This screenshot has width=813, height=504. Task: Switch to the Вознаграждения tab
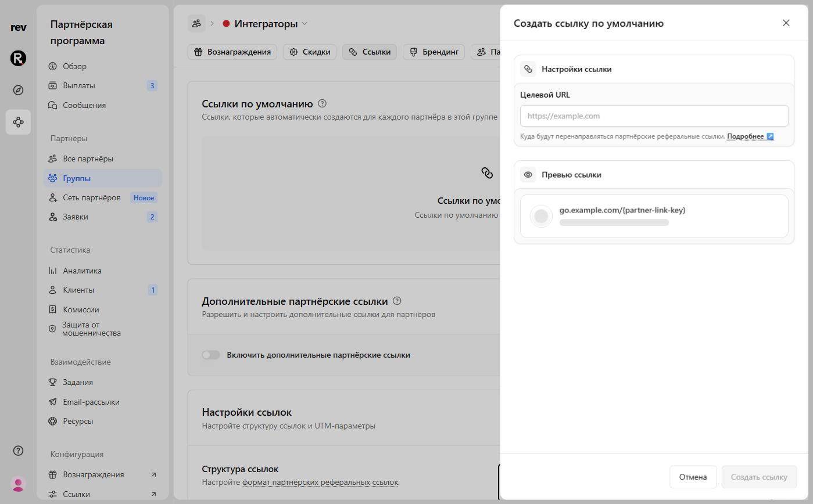232,52
